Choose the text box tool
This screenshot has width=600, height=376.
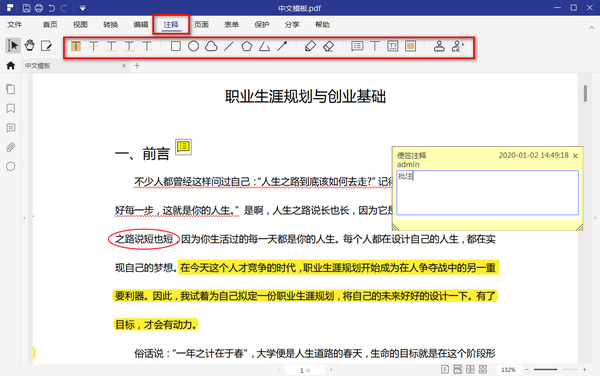pos(393,46)
